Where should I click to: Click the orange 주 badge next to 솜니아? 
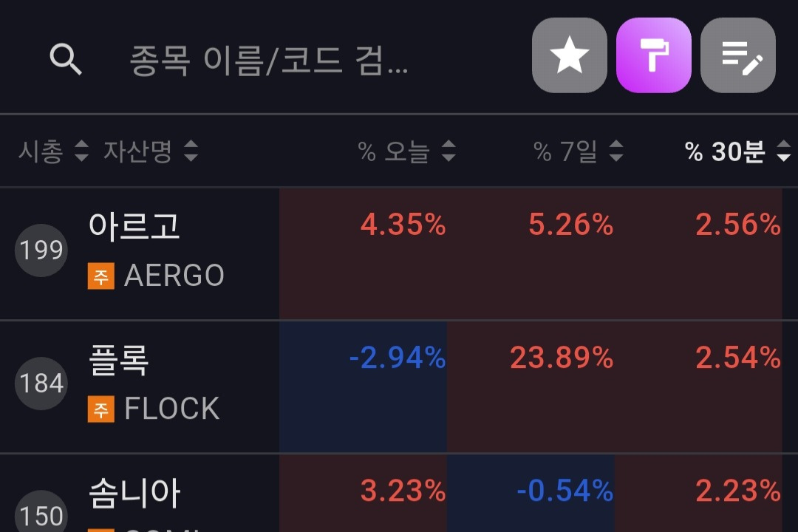tap(100, 528)
